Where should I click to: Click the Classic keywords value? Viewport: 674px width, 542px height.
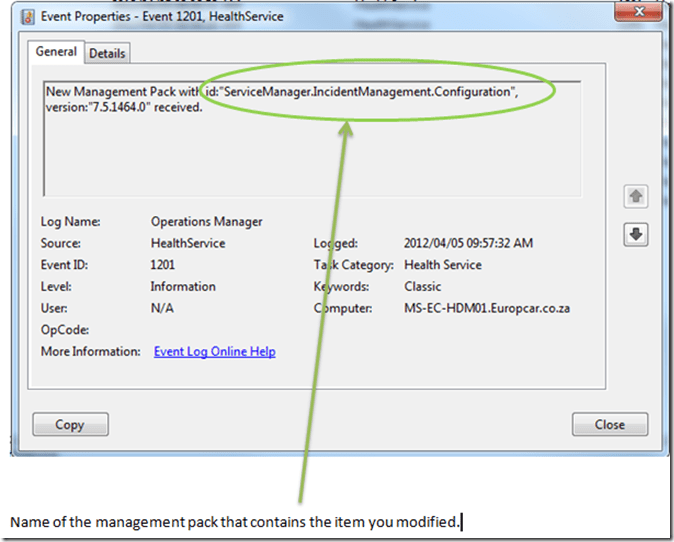[x=425, y=287]
